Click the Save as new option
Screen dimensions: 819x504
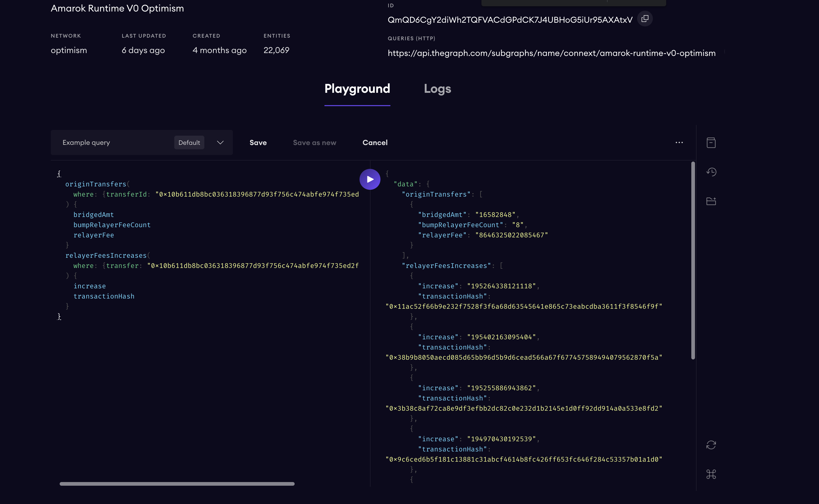pos(314,142)
